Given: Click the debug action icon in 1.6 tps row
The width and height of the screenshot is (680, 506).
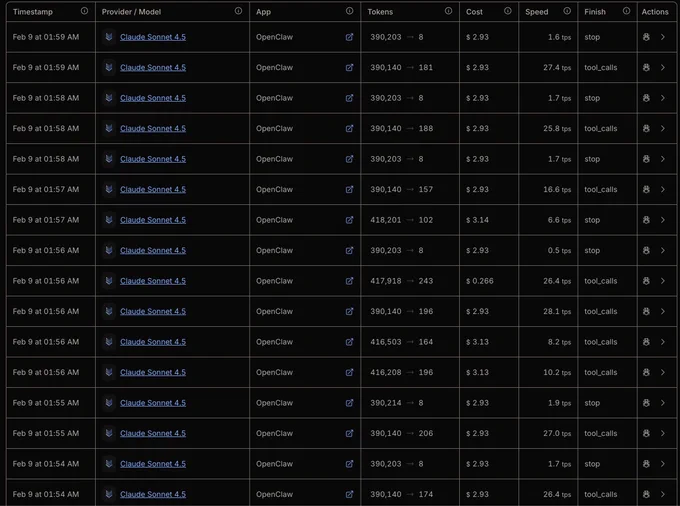Looking at the screenshot, I should click(x=646, y=37).
